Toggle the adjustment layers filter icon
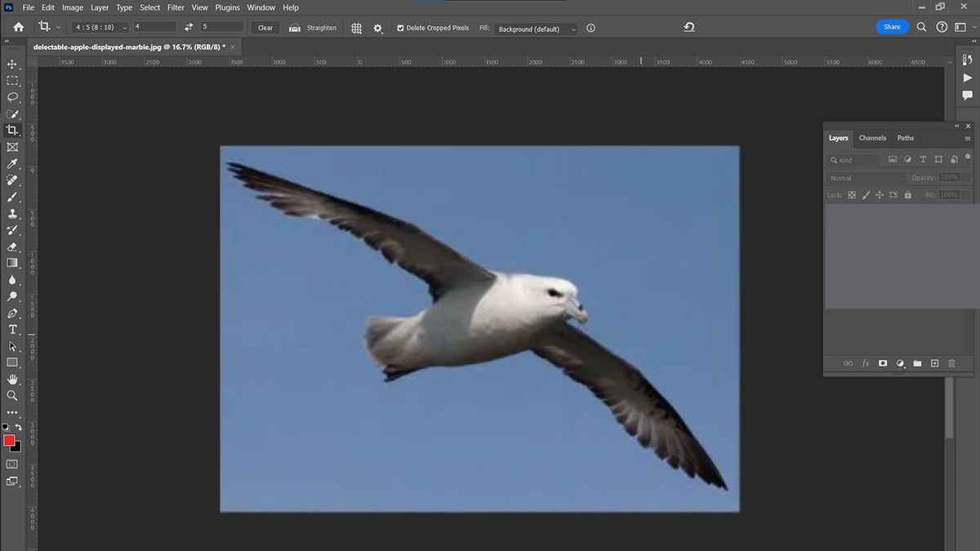The width and height of the screenshot is (980, 551). 908,160
